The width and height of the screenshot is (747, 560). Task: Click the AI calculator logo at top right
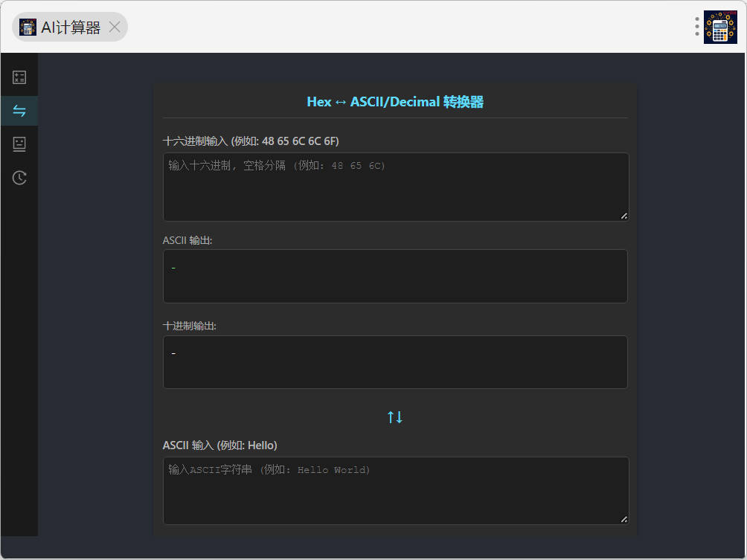720,27
